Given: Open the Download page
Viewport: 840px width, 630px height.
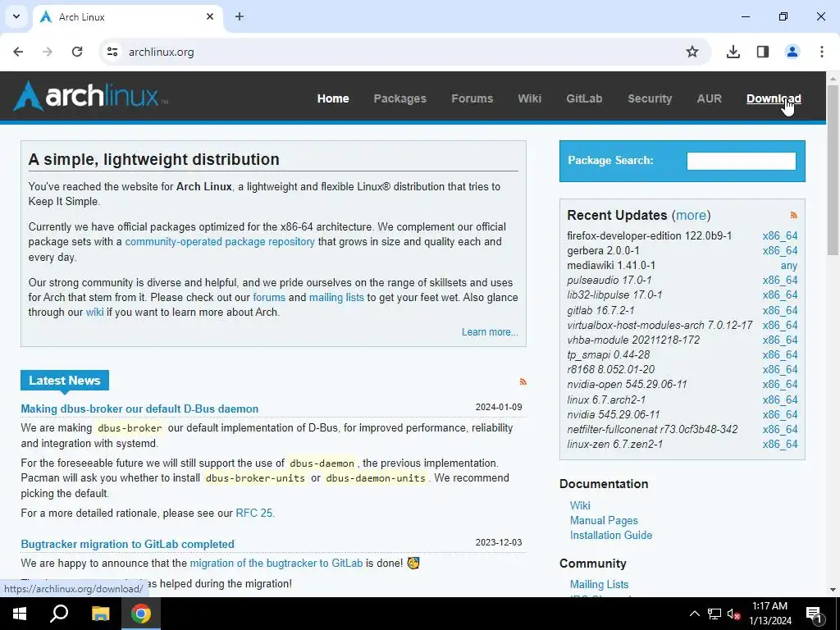Looking at the screenshot, I should tap(774, 98).
